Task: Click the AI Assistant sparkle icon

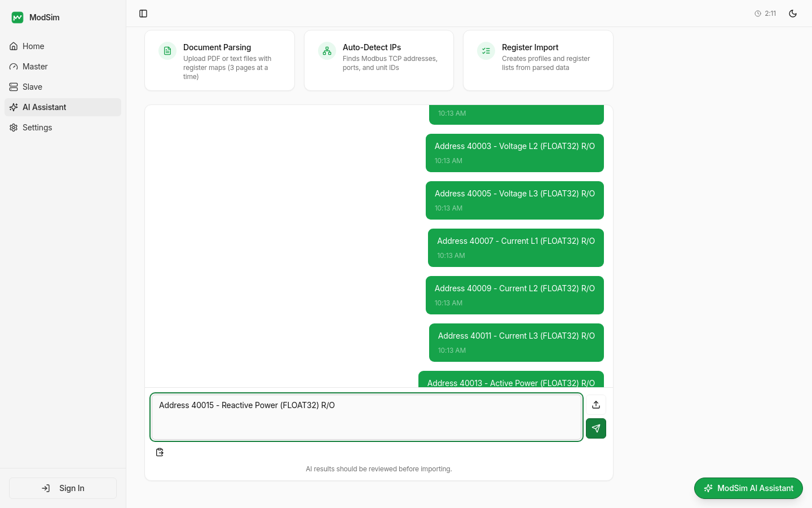Action: [x=14, y=107]
